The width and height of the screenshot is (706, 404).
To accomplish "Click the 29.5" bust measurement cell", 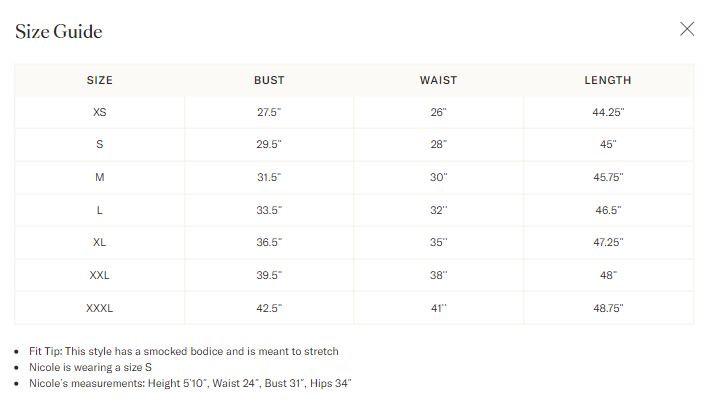I will [x=269, y=144].
